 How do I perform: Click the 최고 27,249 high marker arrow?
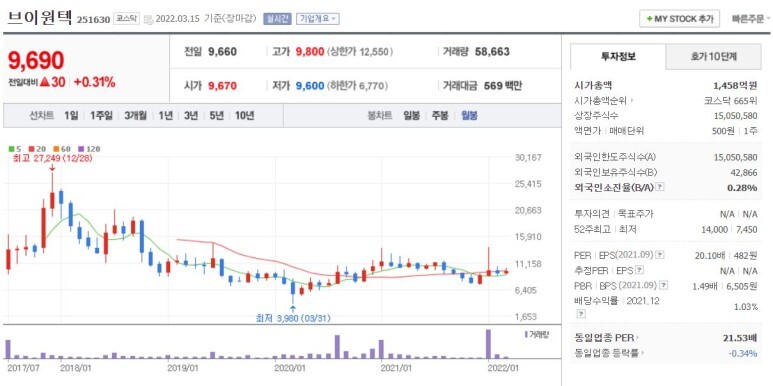[x=52, y=168]
